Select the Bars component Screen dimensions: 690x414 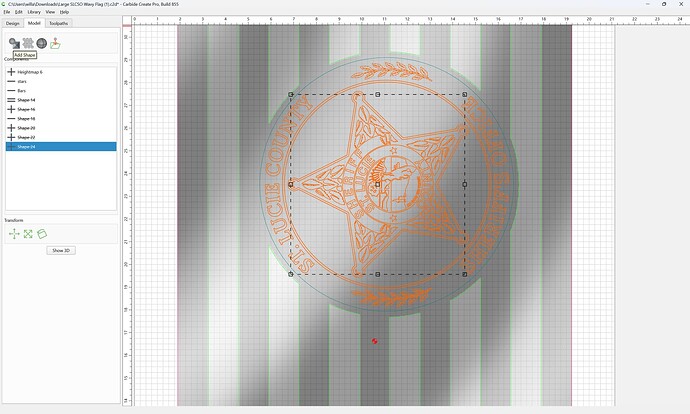[x=61, y=91]
